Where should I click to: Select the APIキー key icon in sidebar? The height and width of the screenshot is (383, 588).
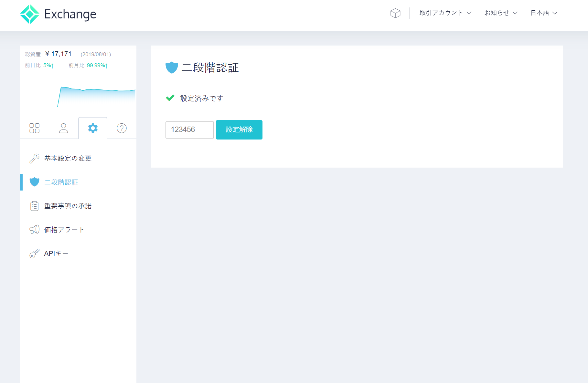[x=34, y=253]
